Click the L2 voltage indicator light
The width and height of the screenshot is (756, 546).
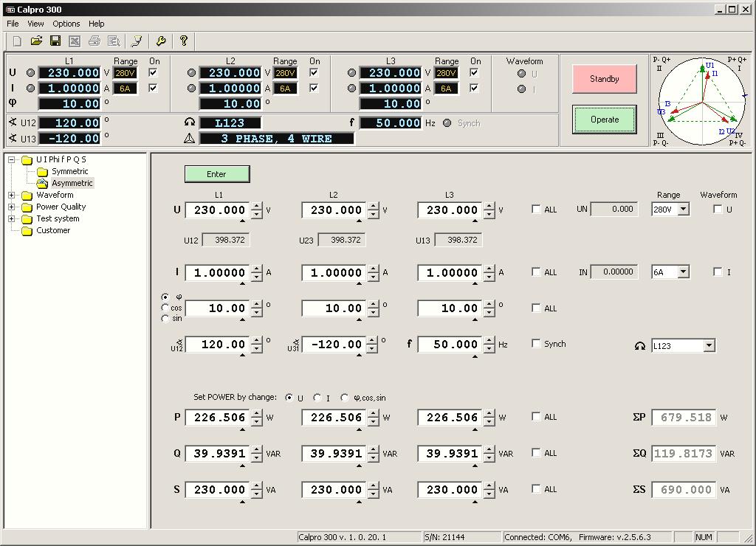(191, 73)
